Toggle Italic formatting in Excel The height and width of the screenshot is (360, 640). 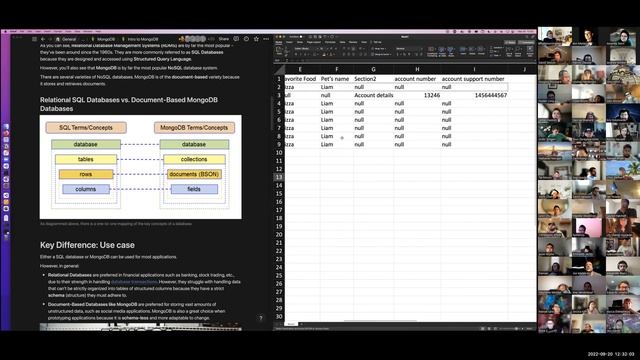[x=301, y=54]
